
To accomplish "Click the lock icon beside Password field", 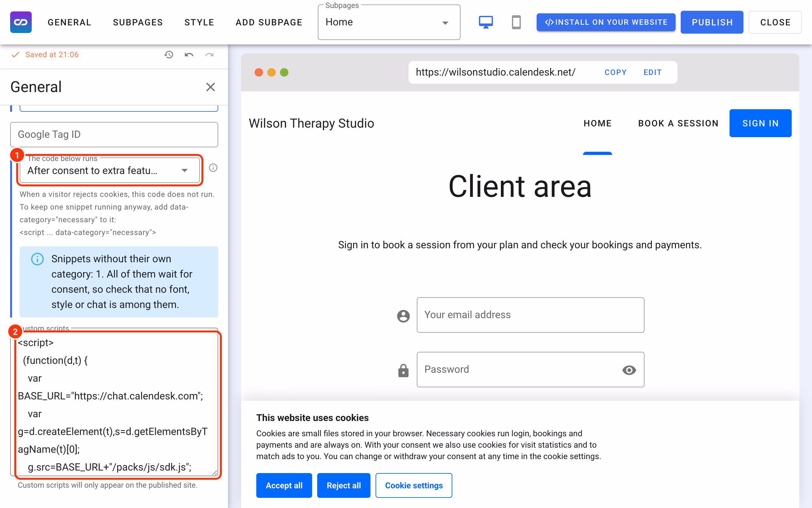I will point(403,370).
